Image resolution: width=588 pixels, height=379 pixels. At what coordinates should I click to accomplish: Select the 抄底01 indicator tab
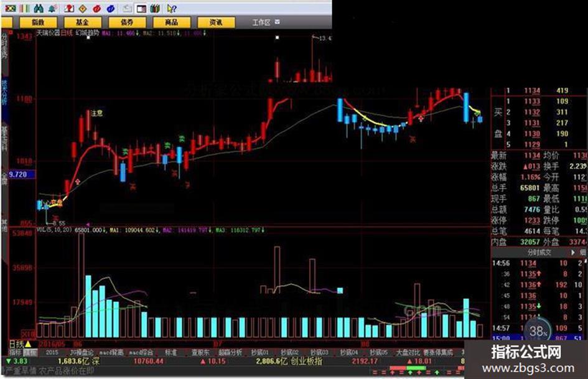coord(260,353)
